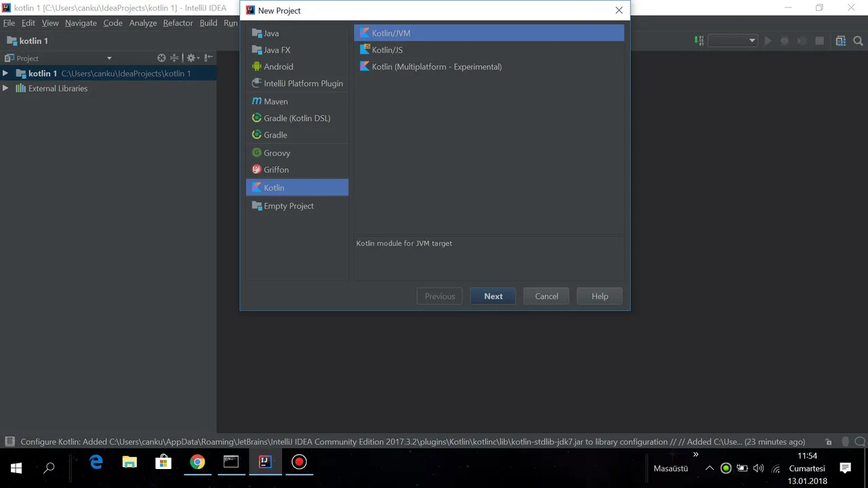Viewport: 868px width, 488px height.
Task: Open Microsoft Edge from taskbar
Action: [96, 462]
